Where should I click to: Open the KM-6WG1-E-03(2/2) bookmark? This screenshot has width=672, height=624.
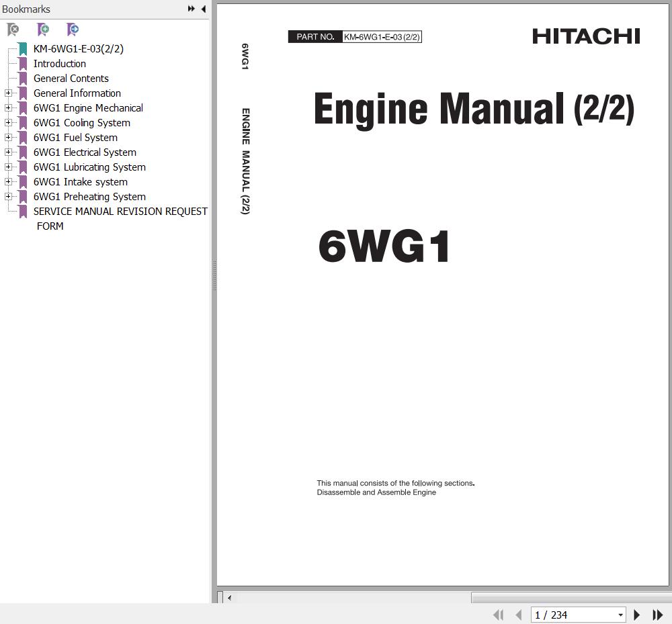(x=79, y=49)
